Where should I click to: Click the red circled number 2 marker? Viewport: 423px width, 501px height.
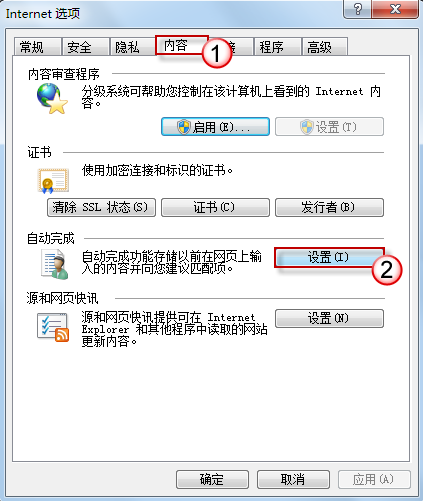coord(387,270)
